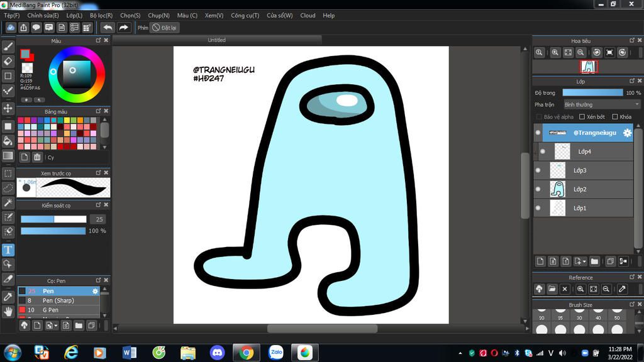Hide the Lớp1 layer

click(x=538, y=208)
